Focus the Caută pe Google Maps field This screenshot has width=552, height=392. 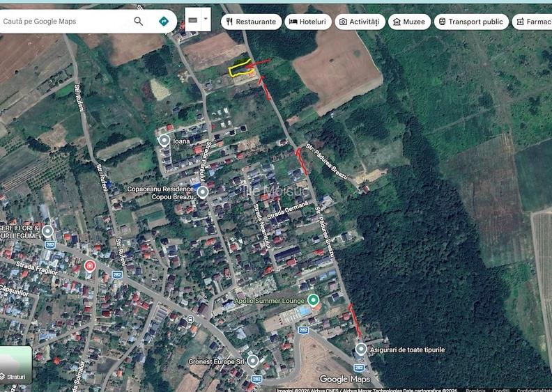pyautogui.click(x=67, y=22)
